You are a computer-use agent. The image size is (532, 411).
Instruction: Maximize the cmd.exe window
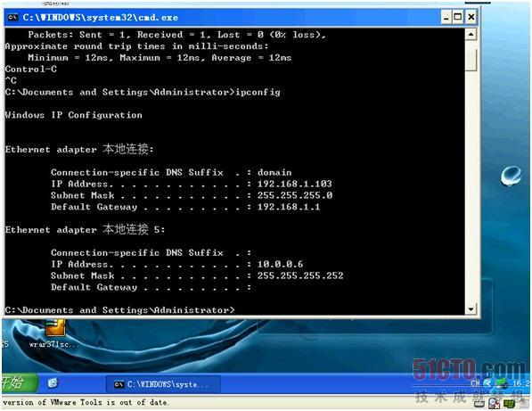458,17
